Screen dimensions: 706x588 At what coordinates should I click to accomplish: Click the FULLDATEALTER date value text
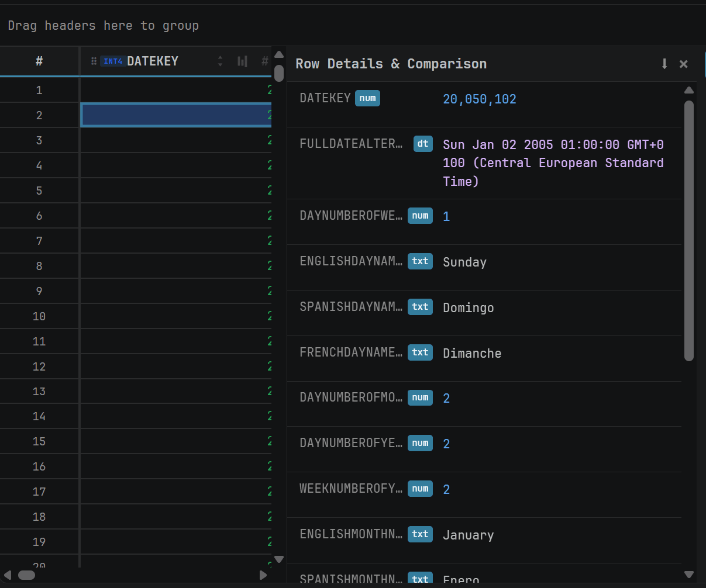tap(553, 162)
